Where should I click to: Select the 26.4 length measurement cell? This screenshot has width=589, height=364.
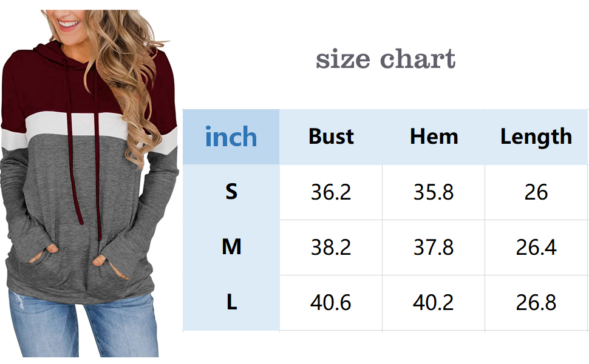tap(536, 248)
